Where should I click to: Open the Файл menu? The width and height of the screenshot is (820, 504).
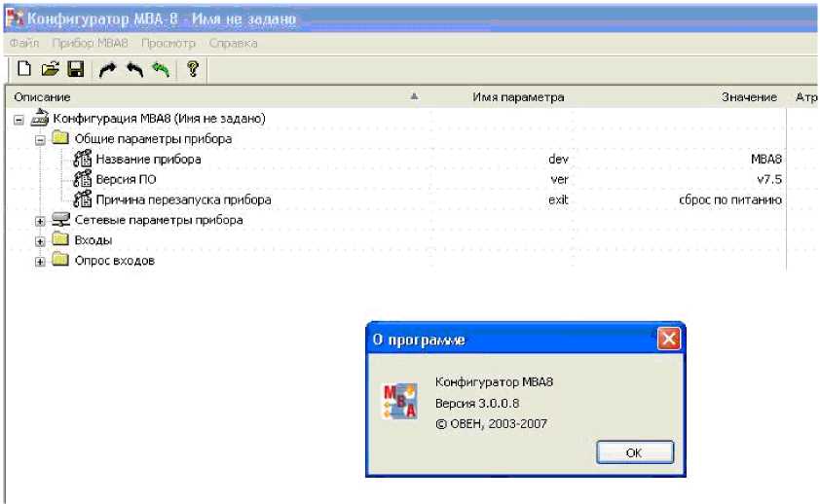(24, 44)
